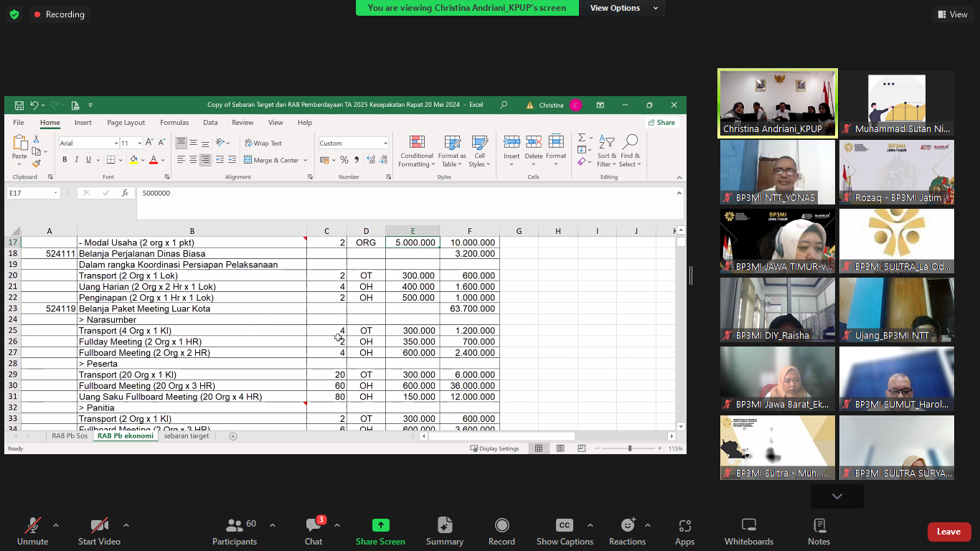The height and width of the screenshot is (551, 980).
Task: Click the Summary icon
Action: coord(444,531)
